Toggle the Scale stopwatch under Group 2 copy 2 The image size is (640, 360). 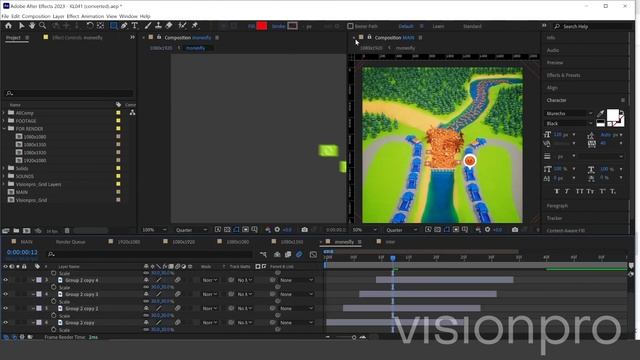tap(53, 316)
